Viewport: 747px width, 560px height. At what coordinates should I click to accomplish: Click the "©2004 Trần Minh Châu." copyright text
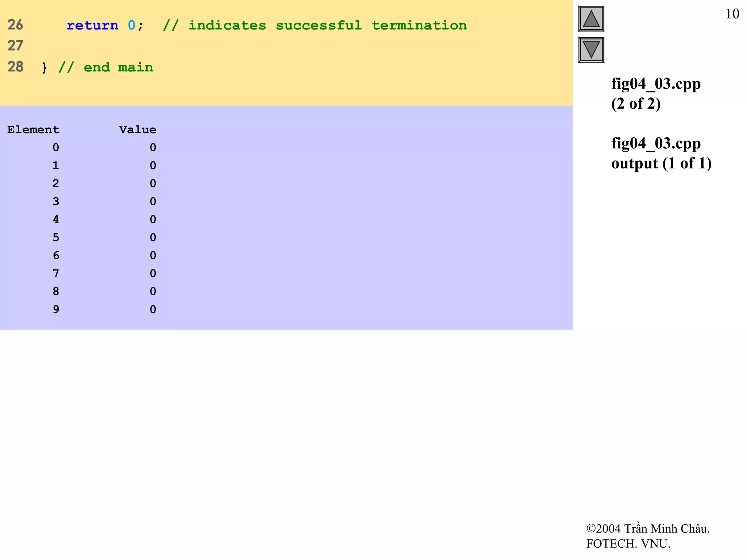click(x=648, y=529)
